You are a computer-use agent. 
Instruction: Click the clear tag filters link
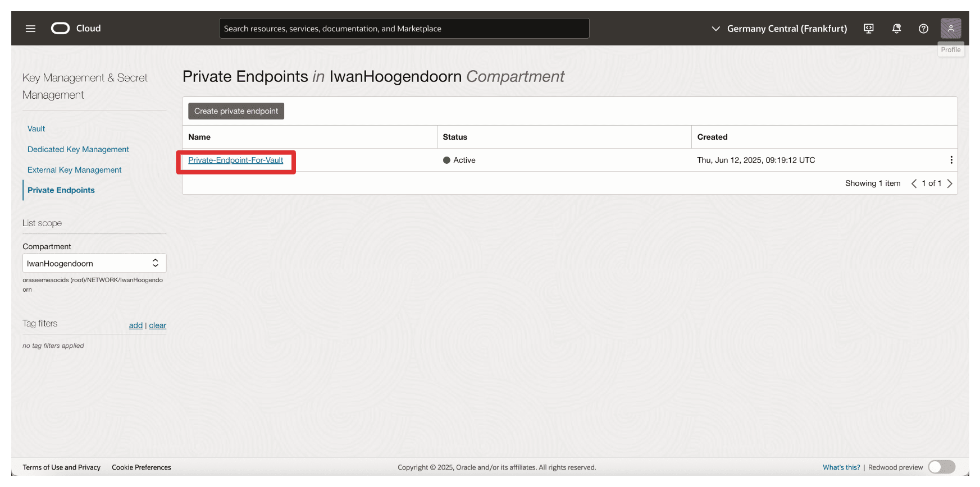tap(158, 325)
